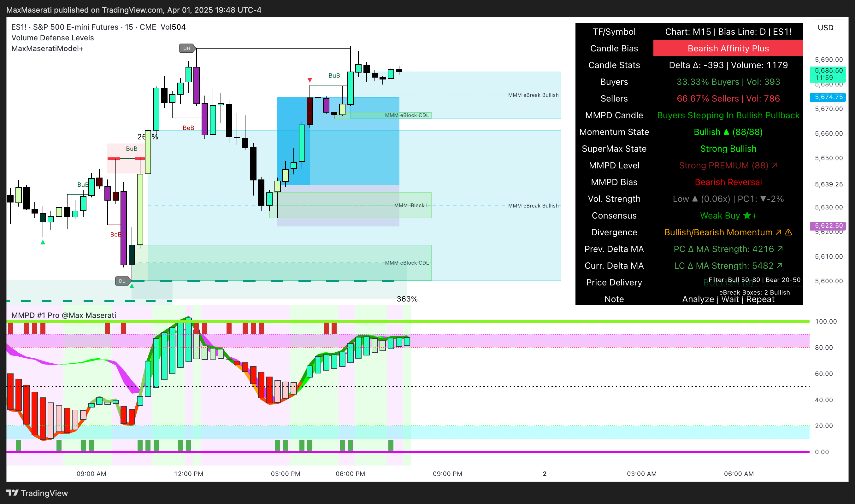Click the BuB label near 6 PM

(x=334, y=75)
